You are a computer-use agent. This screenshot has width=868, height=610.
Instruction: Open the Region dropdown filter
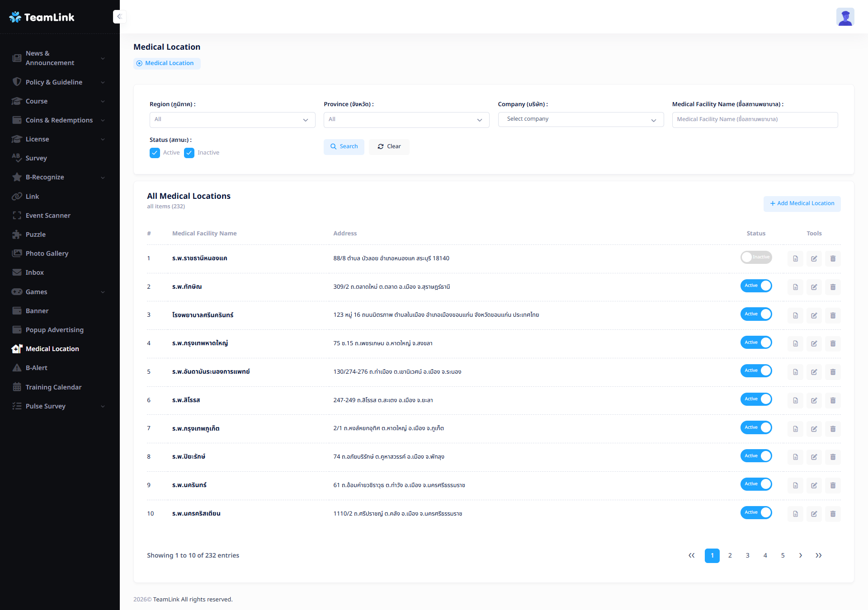(x=232, y=120)
